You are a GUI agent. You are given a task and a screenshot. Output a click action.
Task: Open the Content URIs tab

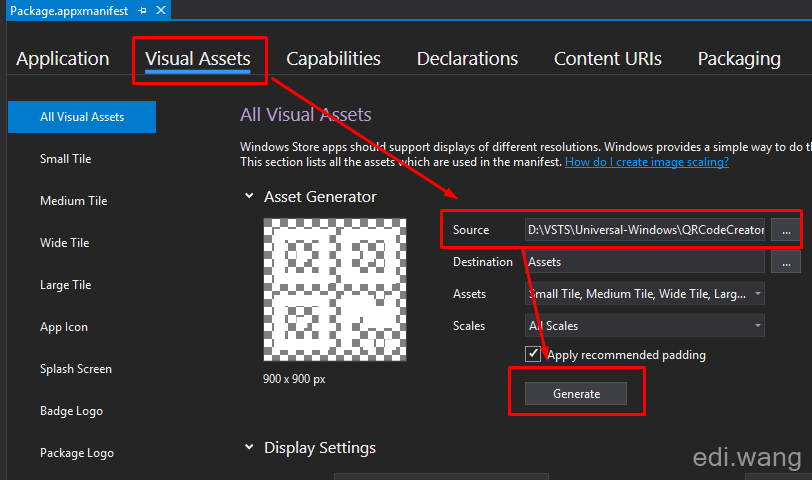point(607,59)
